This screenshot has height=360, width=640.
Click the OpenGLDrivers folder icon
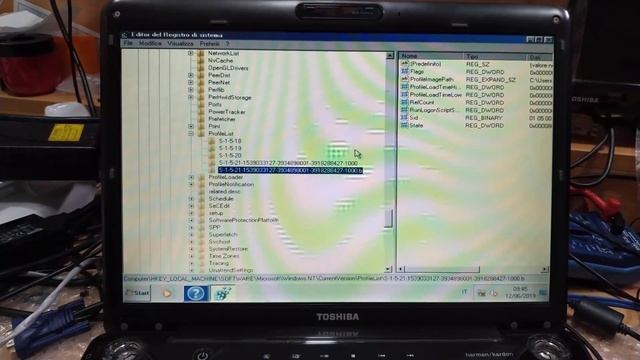[x=201, y=68]
